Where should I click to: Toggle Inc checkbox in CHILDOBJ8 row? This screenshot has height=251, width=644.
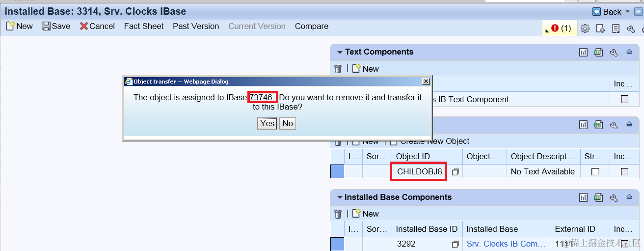coord(624,172)
